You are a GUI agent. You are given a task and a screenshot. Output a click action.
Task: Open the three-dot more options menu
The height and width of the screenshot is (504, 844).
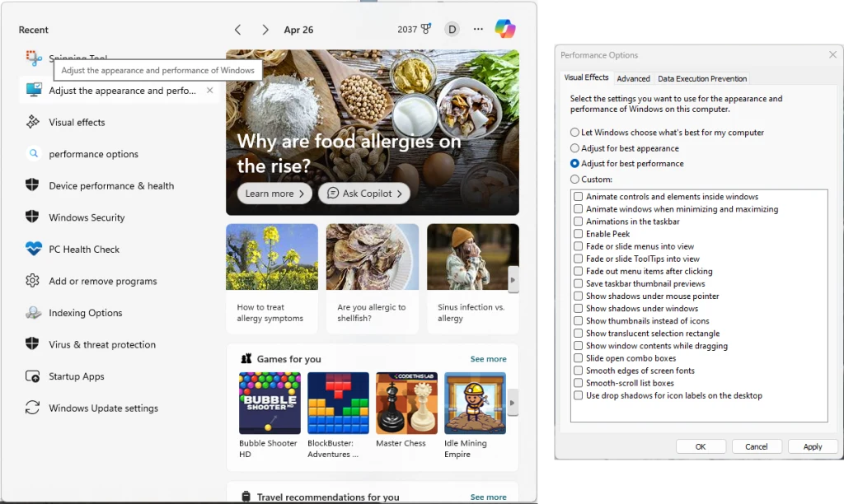(478, 29)
